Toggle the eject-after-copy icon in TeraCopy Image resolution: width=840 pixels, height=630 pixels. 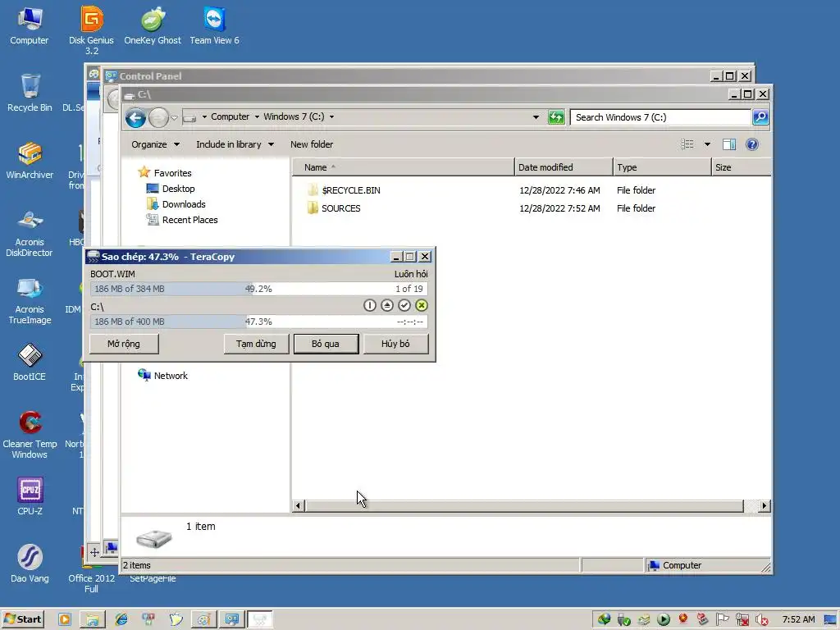point(387,305)
